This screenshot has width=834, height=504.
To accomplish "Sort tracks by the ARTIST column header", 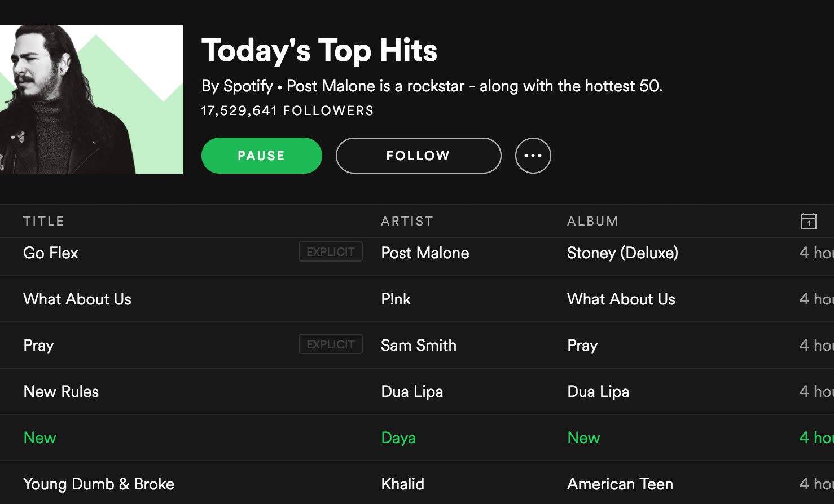I will [407, 221].
